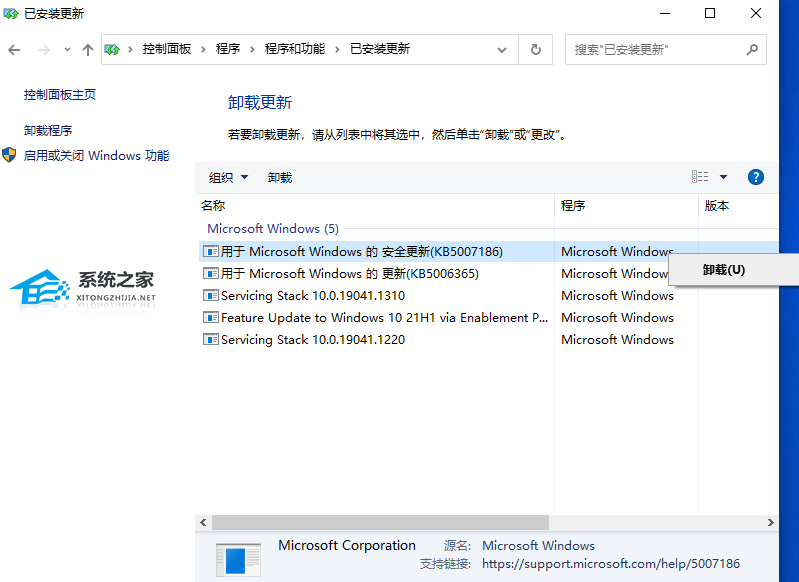
Task: Click program cell of Servicing Stack 10.0.19041.1220
Action: pyautogui.click(x=617, y=339)
